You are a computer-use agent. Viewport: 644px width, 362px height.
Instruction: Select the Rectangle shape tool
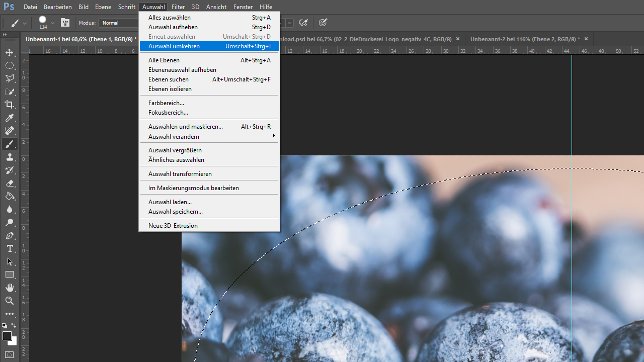click(x=9, y=275)
